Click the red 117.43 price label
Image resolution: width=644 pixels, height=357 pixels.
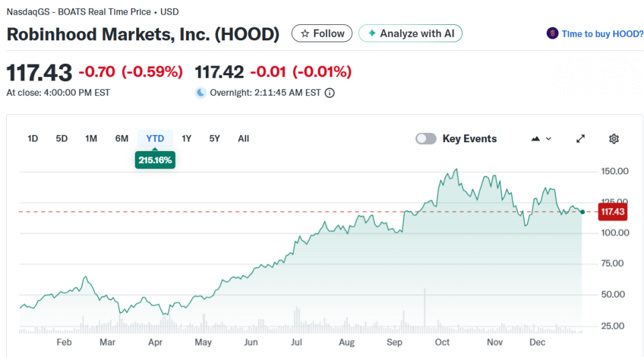point(612,212)
